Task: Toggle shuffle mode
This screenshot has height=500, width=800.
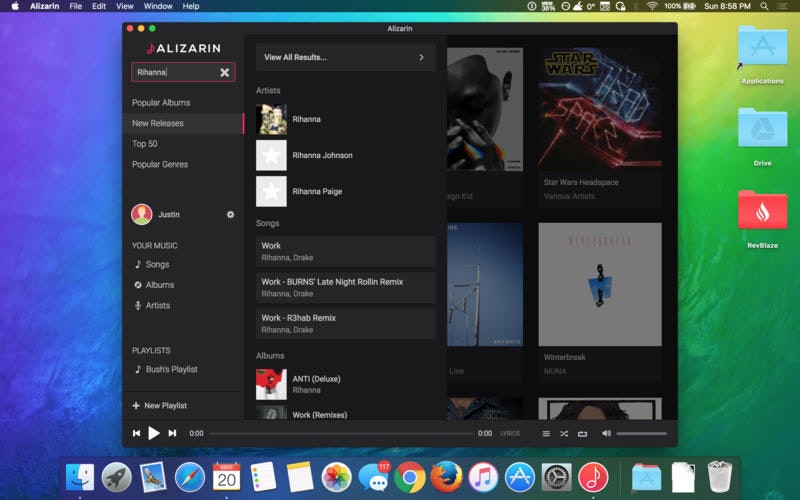Action: (564, 434)
